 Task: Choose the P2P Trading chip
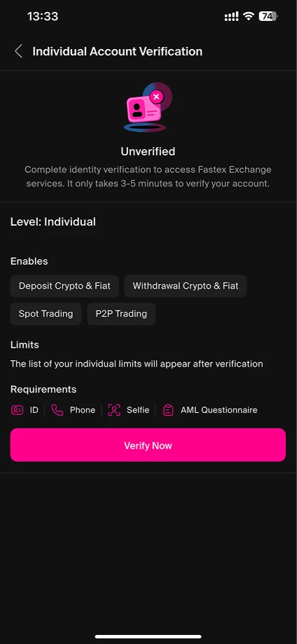click(x=121, y=314)
